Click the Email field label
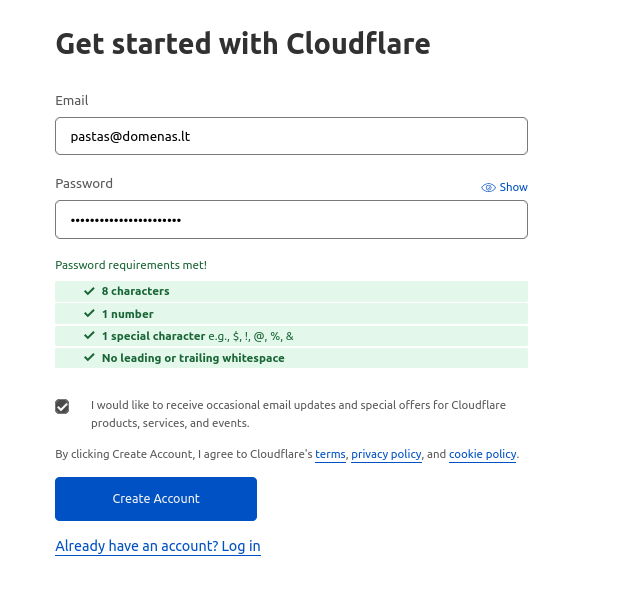 72,101
